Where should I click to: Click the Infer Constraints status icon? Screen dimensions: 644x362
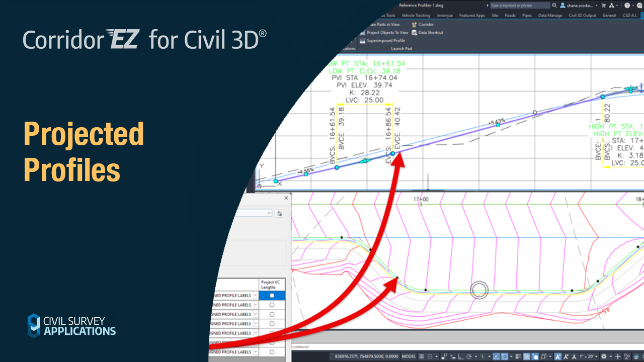pyautogui.click(x=444, y=356)
